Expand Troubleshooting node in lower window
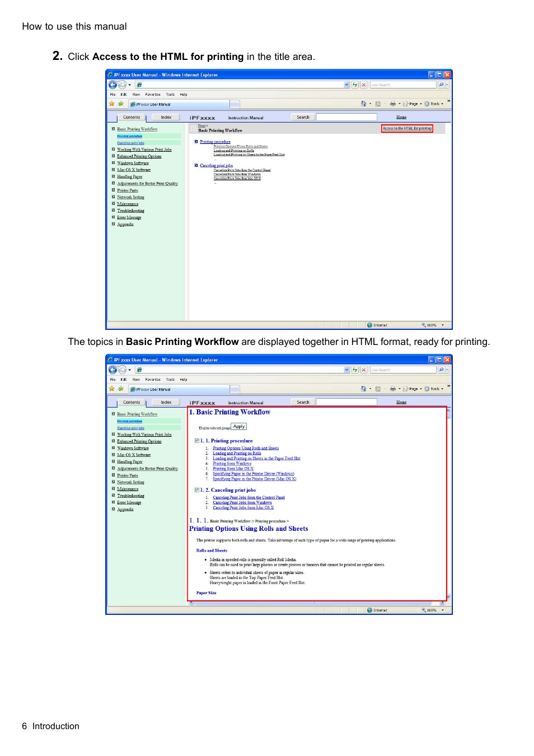The width and height of the screenshot is (534, 756). click(x=113, y=496)
